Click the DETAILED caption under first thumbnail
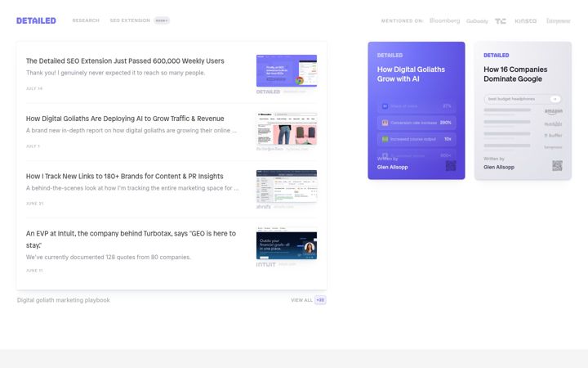Image resolution: width=588 pixels, height=368 pixels. [x=268, y=92]
